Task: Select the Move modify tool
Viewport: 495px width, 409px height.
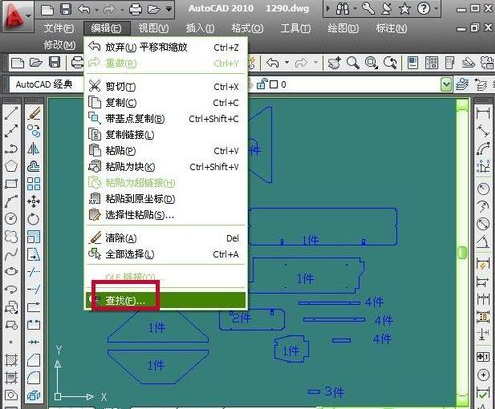Action: coord(34,201)
